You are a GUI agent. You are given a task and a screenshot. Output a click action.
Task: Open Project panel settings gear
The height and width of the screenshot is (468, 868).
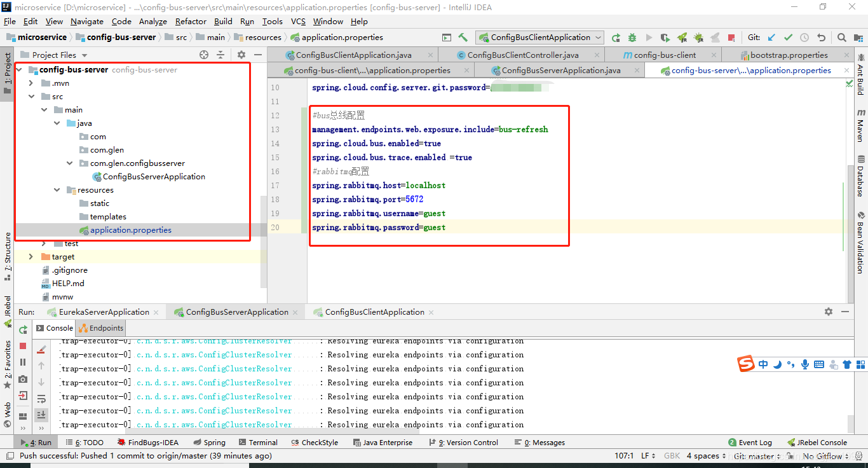pyautogui.click(x=241, y=55)
